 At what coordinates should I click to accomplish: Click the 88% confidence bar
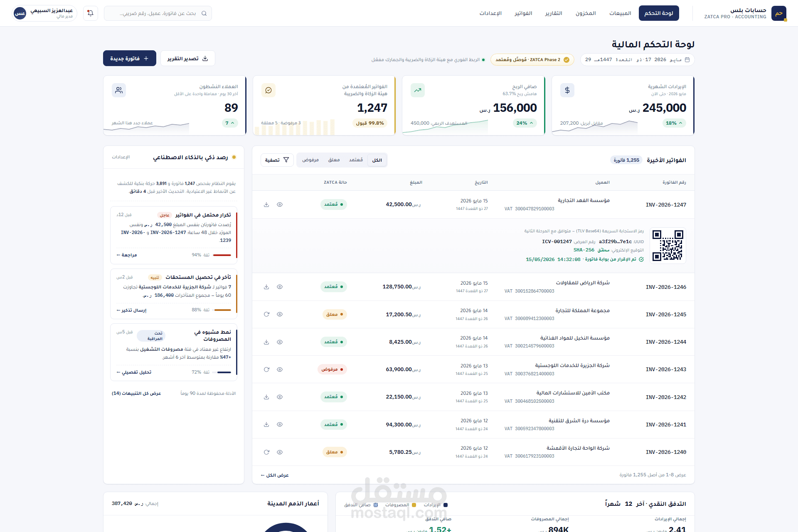[222, 310]
